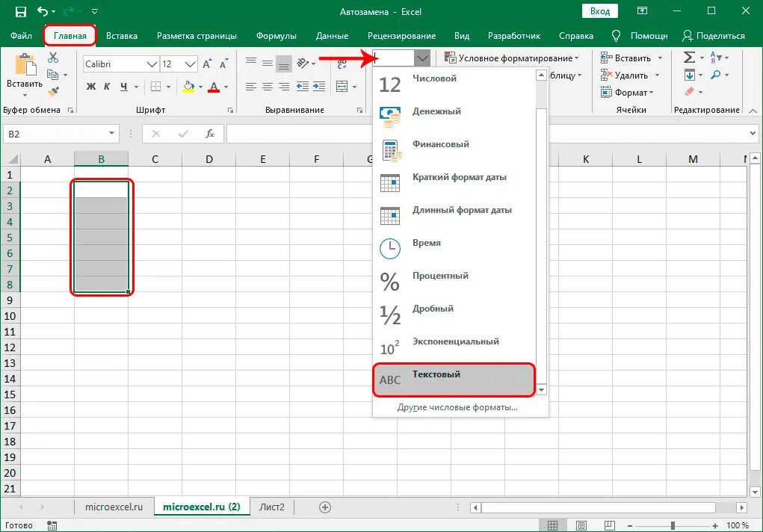Click the text orientation icon
The width and height of the screenshot is (763, 532).
point(303,63)
